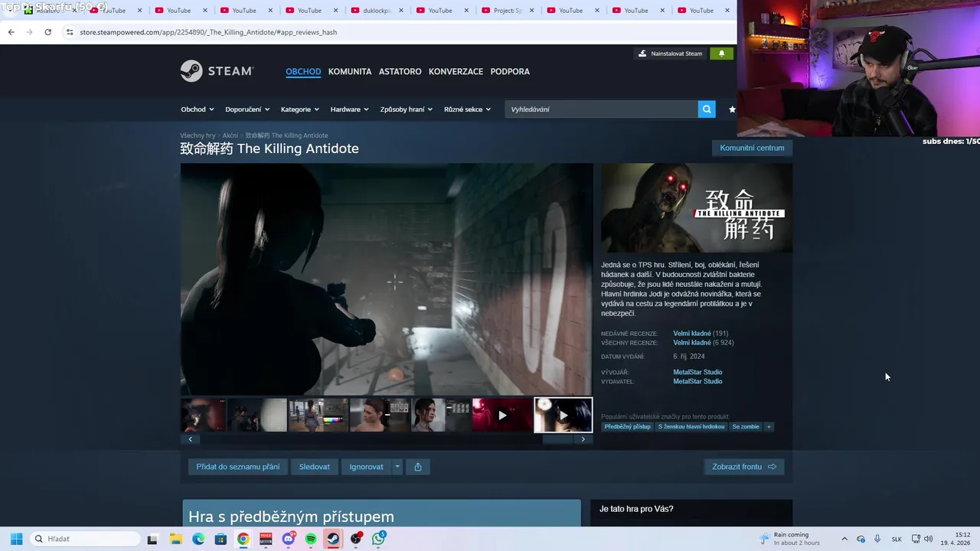Open the dropdown arrow beside Ignorovat
Image resolution: width=980 pixels, height=551 pixels.
397,467
